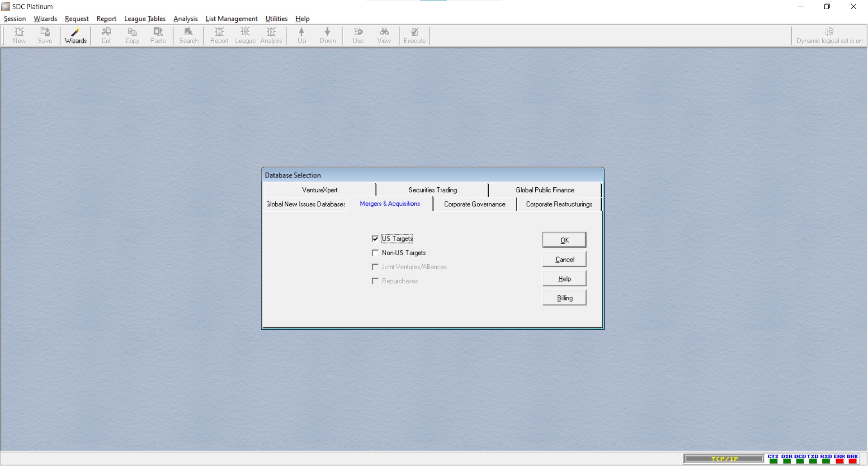Enable the Non-US Targets checkbox

click(x=375, y=253)
